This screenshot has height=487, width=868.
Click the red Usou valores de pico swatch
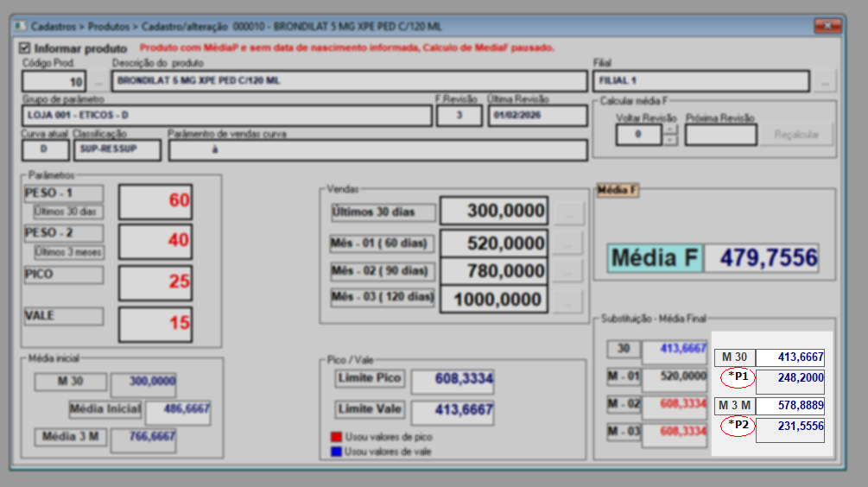[335, 437]
